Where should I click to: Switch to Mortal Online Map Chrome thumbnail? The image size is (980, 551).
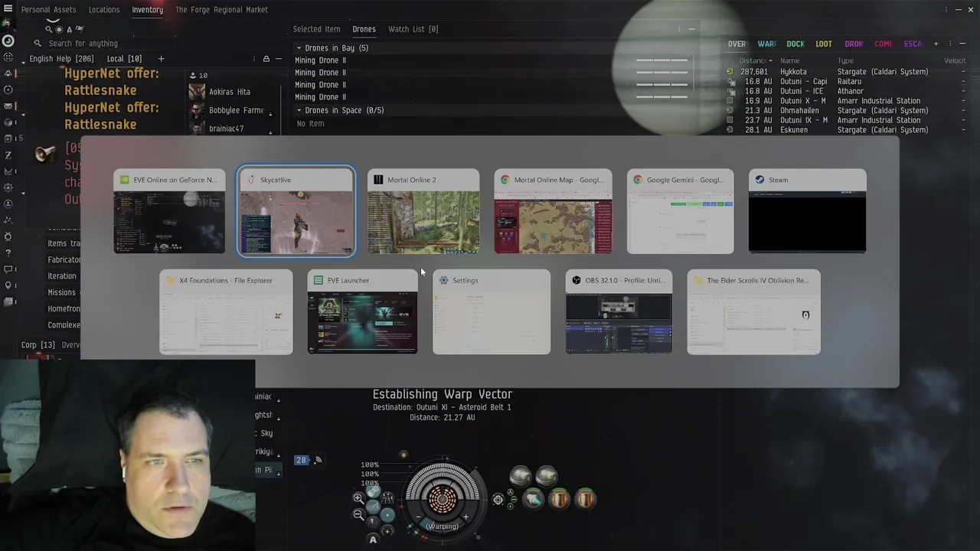point(553,211)
